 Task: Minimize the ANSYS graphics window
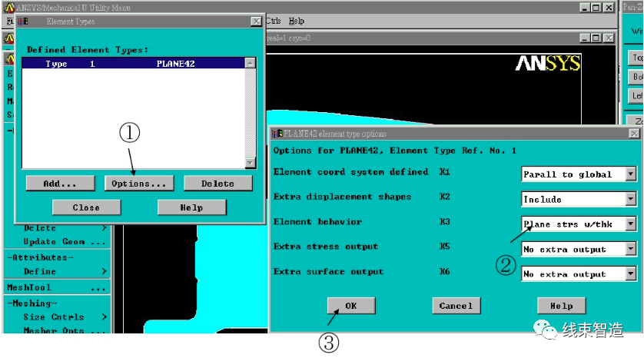click(x=585, y=38)
